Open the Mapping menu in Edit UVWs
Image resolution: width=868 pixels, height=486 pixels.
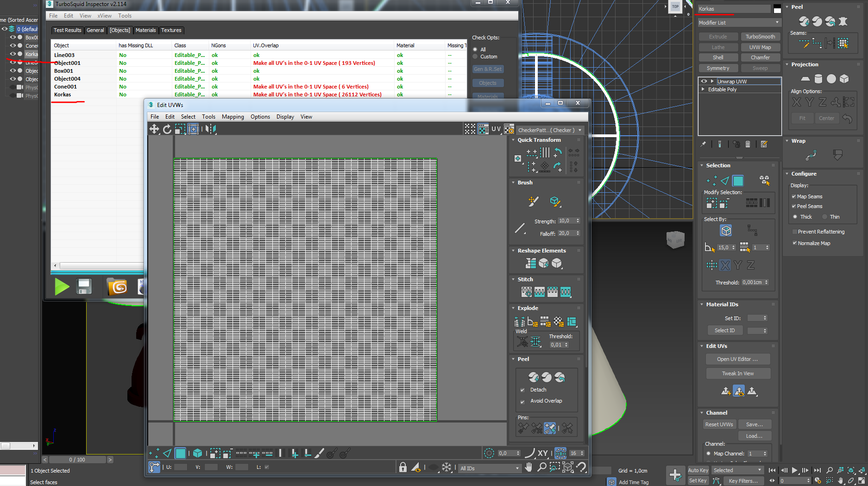coord(233,117)
